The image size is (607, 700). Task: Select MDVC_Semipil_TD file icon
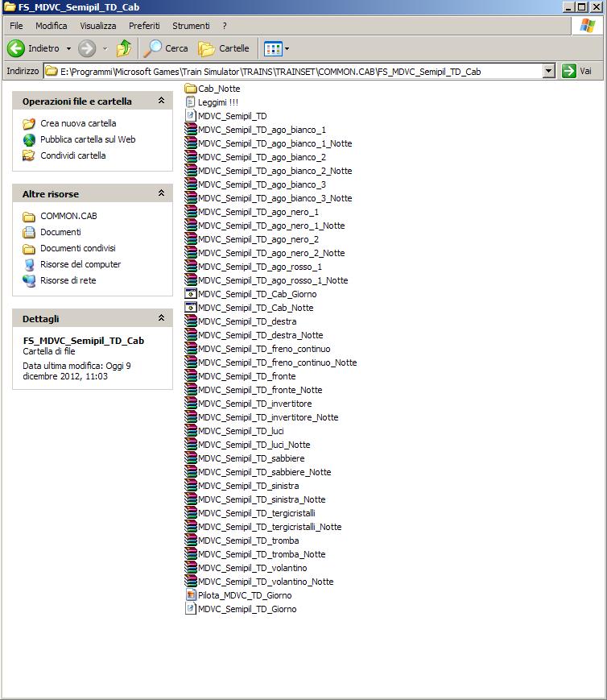tap(191, 116)
